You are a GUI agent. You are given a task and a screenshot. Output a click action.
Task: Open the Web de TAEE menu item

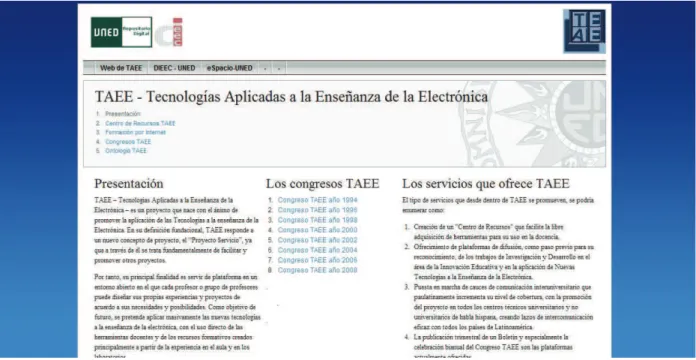(x=121, y=68)
